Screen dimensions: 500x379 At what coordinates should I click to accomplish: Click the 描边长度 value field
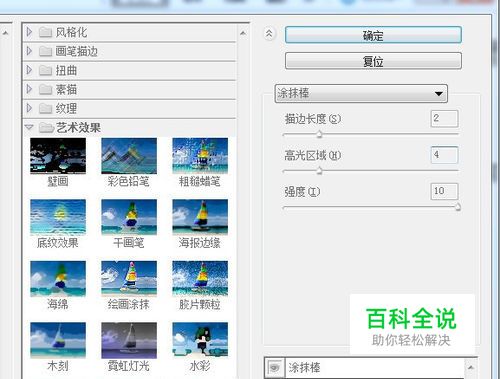click(x=444, y=118)
